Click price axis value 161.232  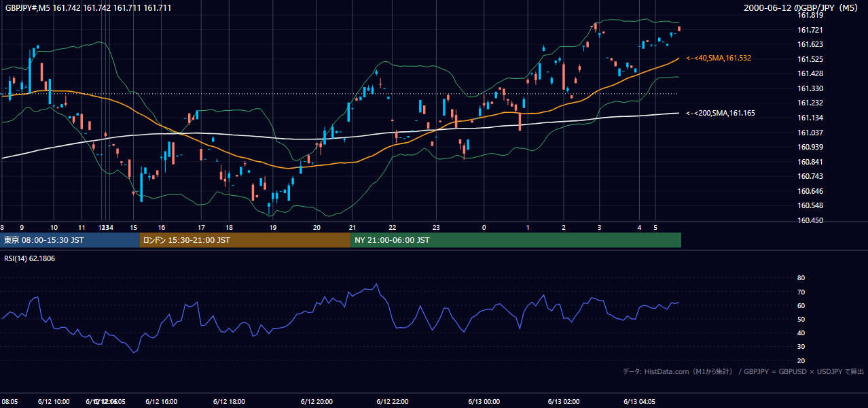coord(810,103)
